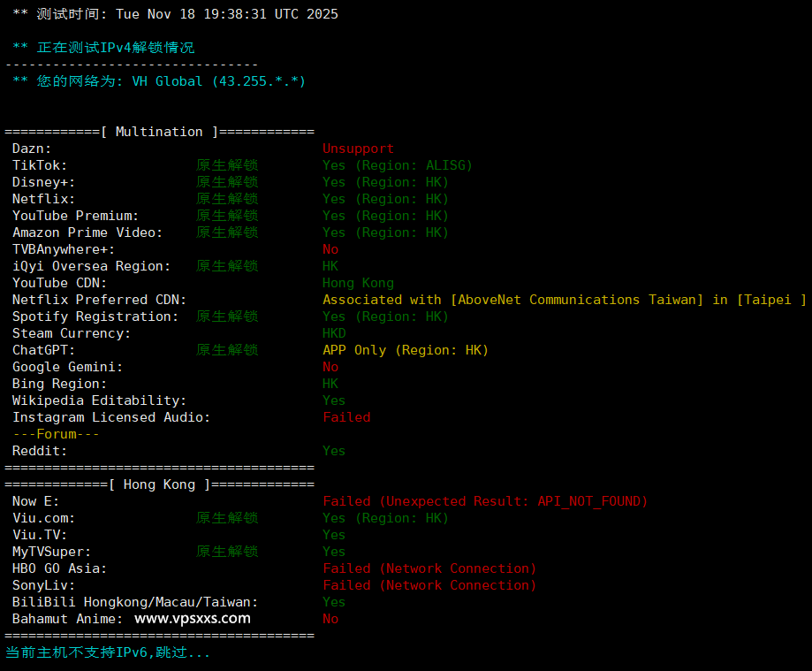The height and width of the screenshot is (671, 812).
Task: Click the Google Gemini No result
Action: (x=330, y=367)
